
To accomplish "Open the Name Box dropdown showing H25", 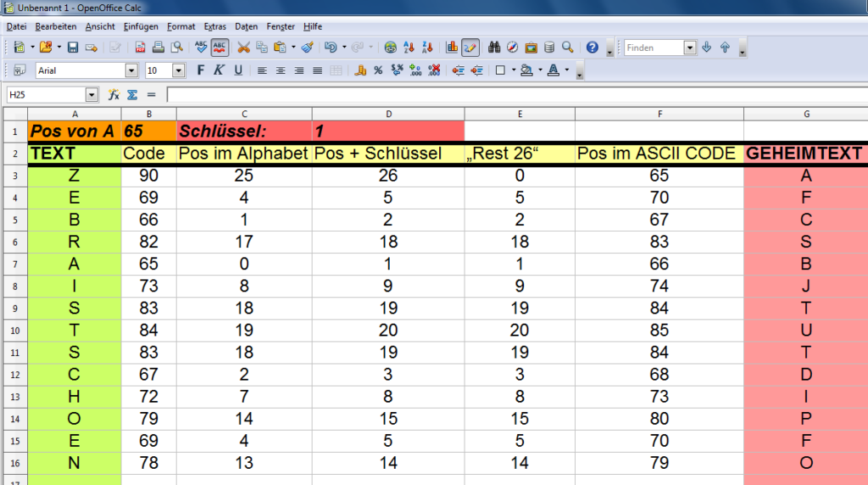I will point(92,95).
